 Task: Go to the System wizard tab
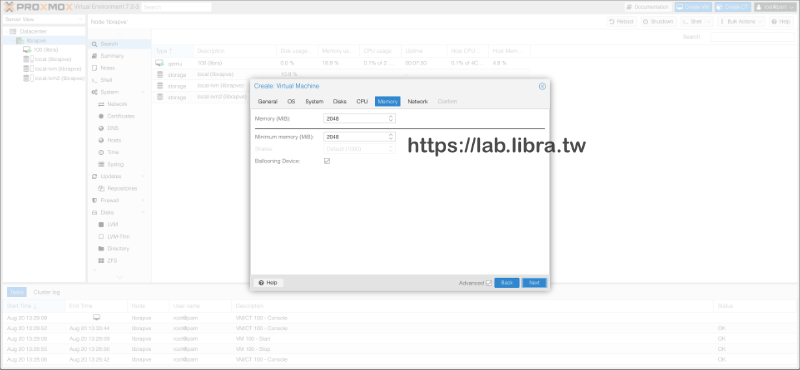(314, 102)
